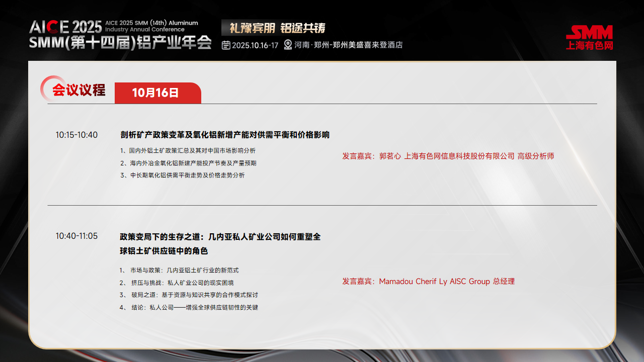Click the SMM(第十四届)铝产业年会 title

click(x=120, y=43)
